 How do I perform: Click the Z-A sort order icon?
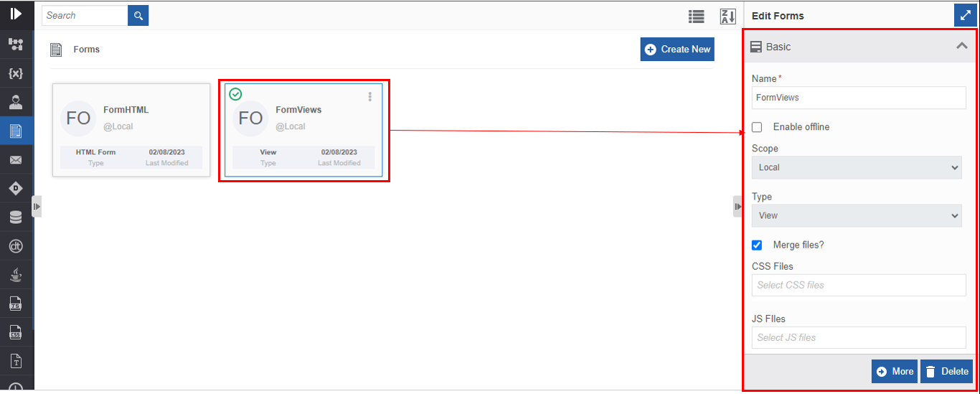click(x=727, y=17)
